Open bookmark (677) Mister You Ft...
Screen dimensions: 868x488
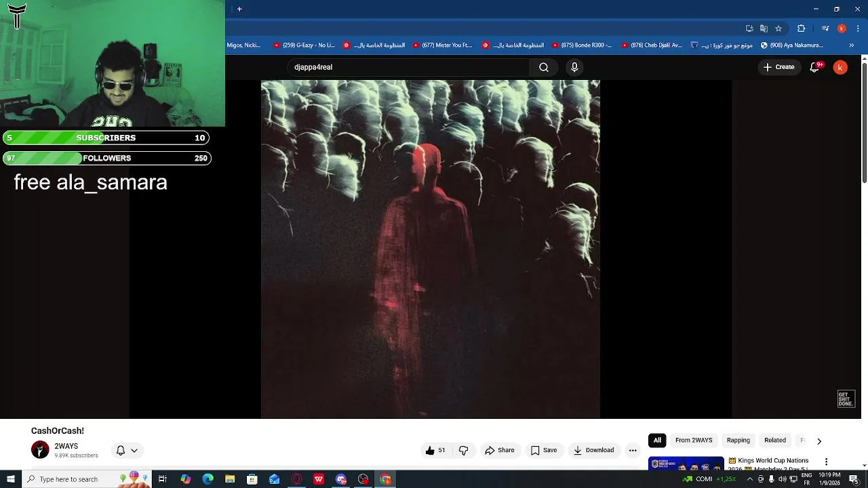(441, 45)
